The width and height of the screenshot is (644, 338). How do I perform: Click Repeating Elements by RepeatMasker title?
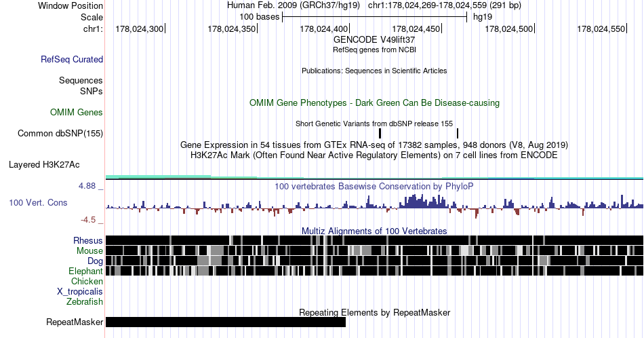pos(374,312)
